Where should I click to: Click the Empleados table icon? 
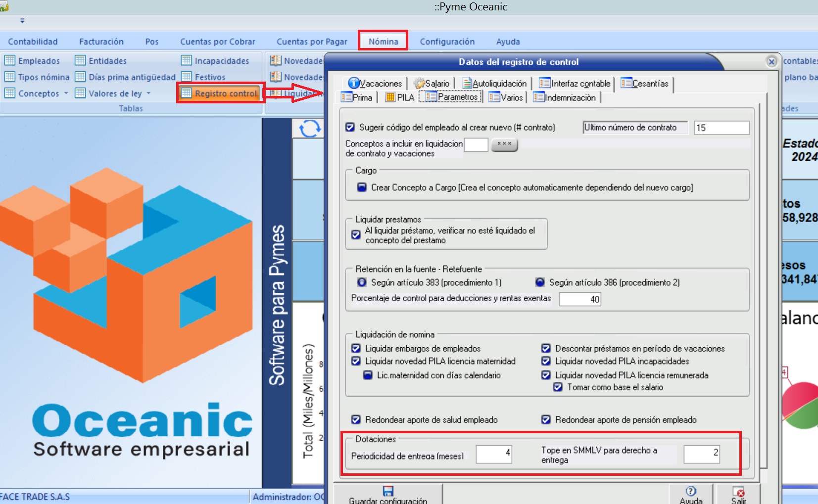click(9, 60)
